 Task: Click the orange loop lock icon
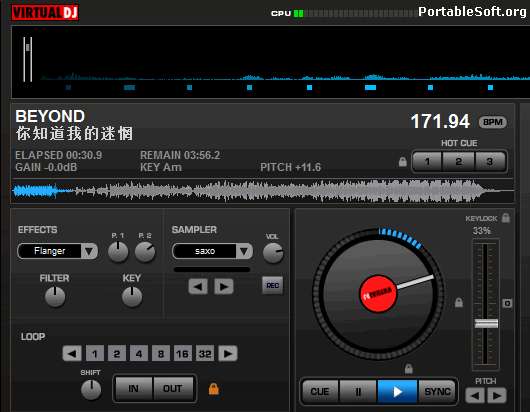pos(214,389)
